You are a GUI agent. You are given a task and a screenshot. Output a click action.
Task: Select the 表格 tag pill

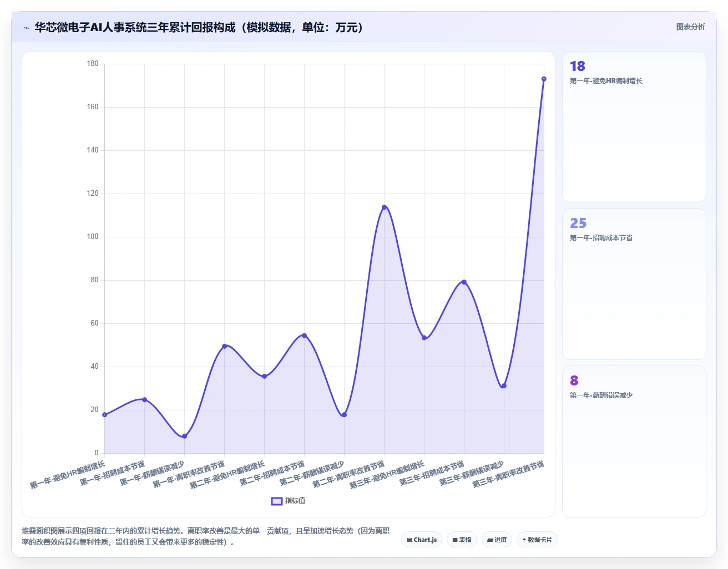point(462,540)
